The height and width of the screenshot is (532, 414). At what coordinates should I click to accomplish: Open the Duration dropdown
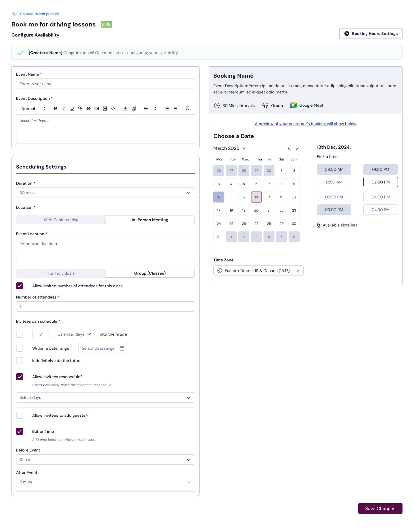point(105,193)
